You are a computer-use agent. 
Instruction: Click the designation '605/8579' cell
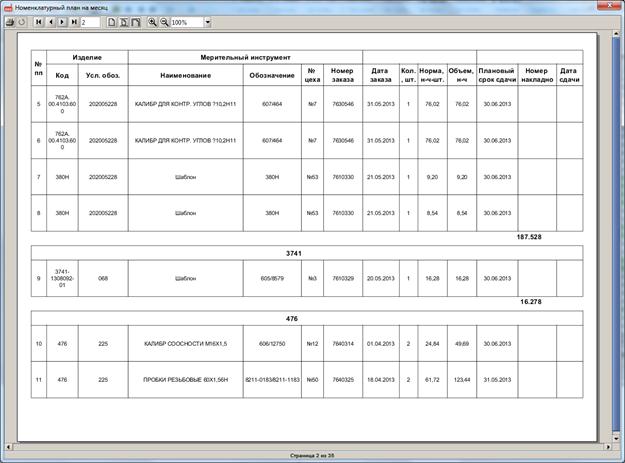coord(272,279)
